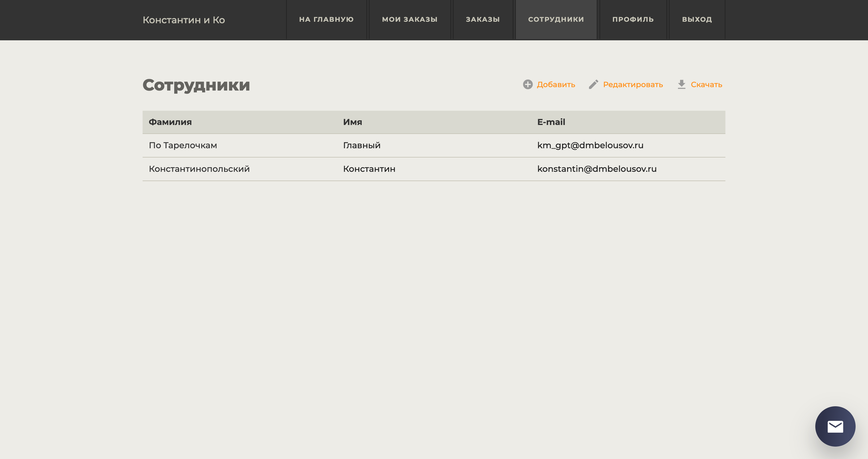Open the mail chat widget button
868x459 pixels.
(835, 426)
